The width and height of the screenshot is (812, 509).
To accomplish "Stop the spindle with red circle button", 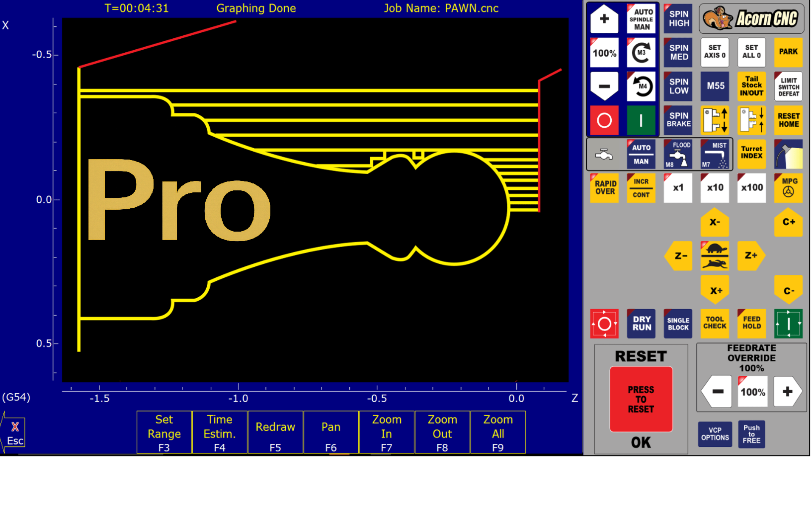I will (604, 120).
